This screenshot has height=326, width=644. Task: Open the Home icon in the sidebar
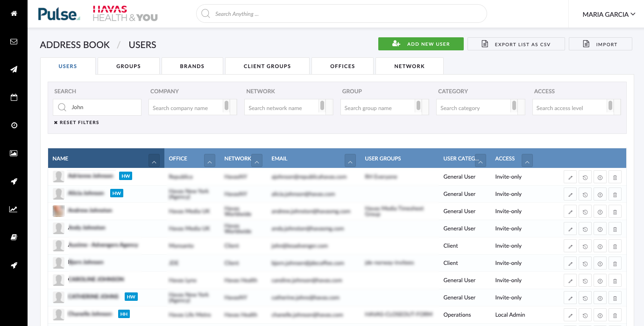point(14,13)
